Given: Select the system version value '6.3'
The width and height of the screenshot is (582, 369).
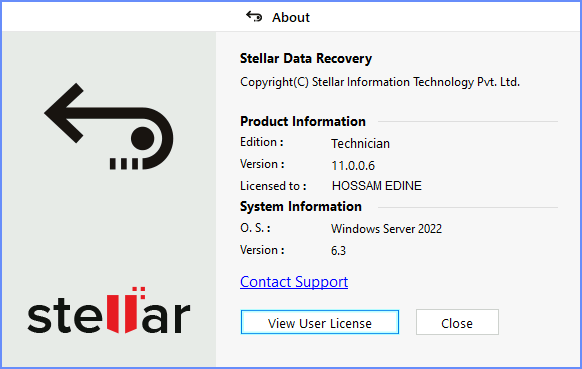Looking at the screenshot, I should click(338, 251).
